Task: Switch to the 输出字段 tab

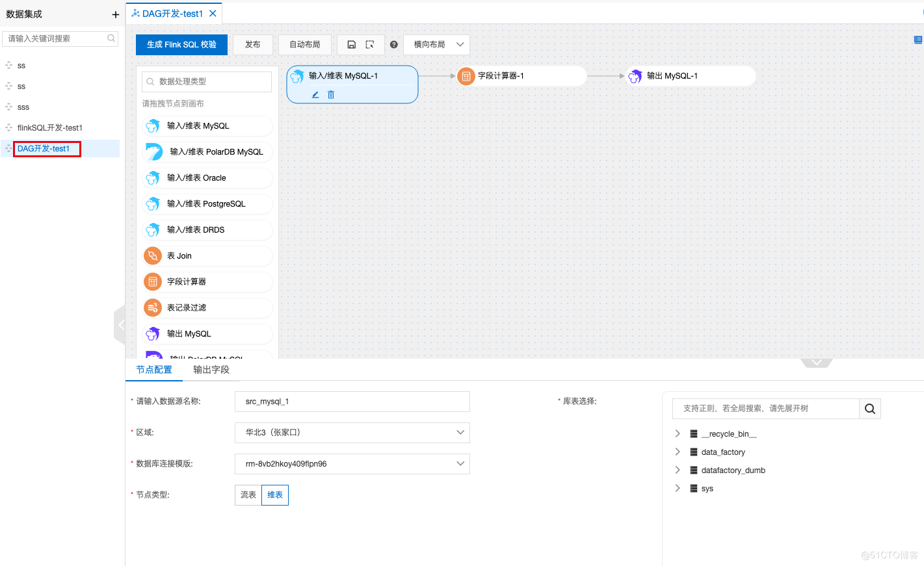Action: [211, 370]
